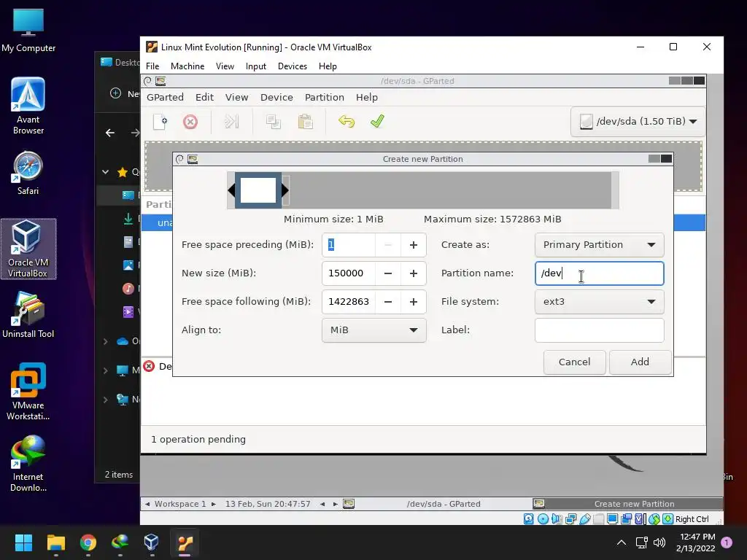Open GParted Edit menu

204,97
